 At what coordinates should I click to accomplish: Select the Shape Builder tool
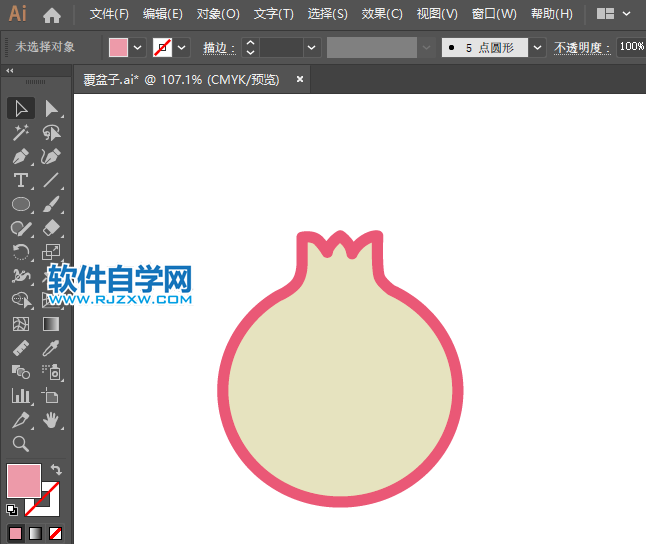(x=21, y=300)
